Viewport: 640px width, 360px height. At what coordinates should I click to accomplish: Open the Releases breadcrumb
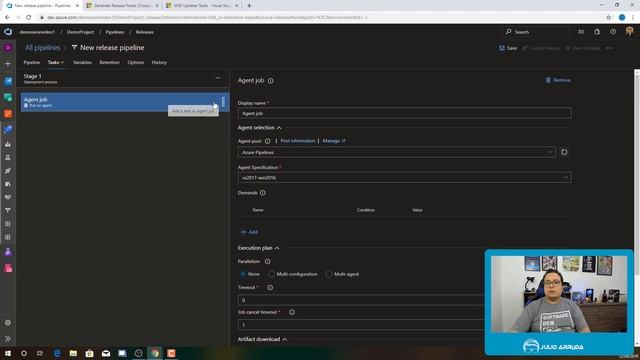(x=144, y=32)
